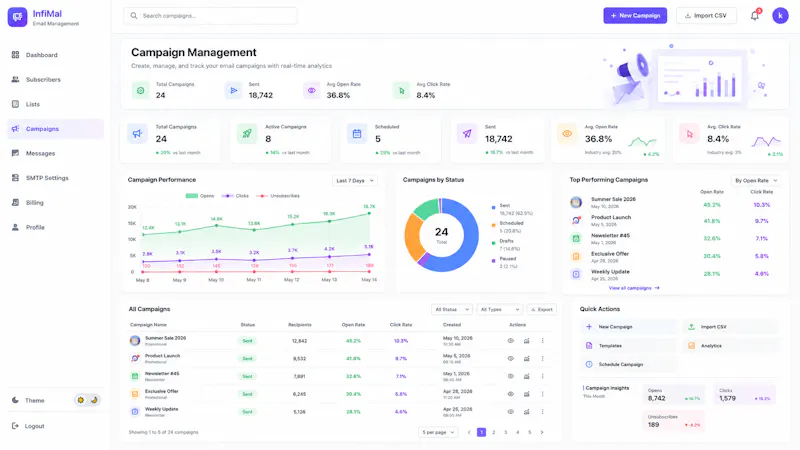This screenshot has height=450, width=800.
Task: Select the light theme sun toggle
Action: point(81,400)
